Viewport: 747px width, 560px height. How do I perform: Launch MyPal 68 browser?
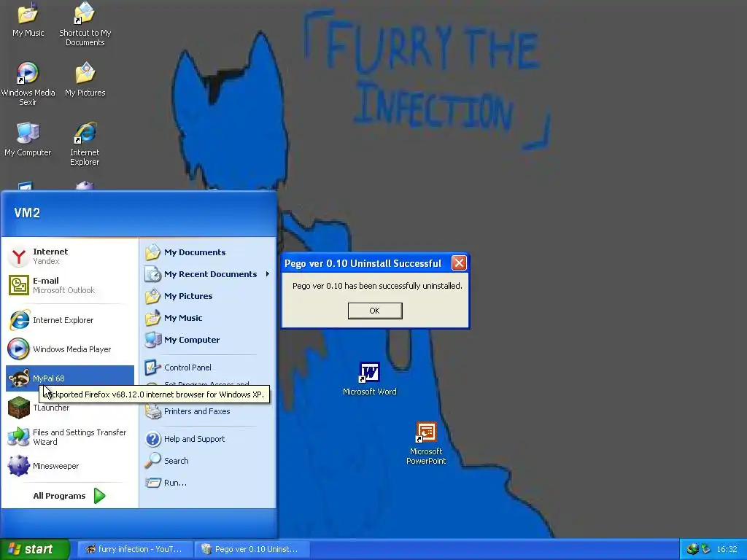tap(69, 378)
